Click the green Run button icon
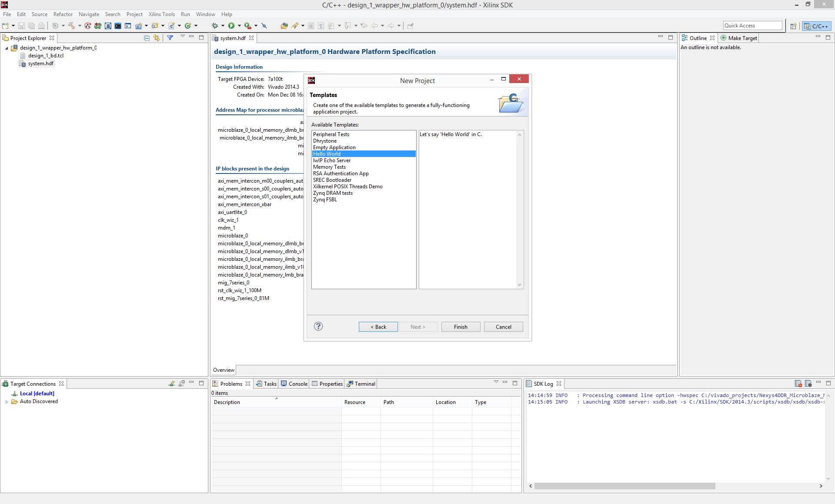This screenshot has width=835, height=504. click(x=231, y=26)
